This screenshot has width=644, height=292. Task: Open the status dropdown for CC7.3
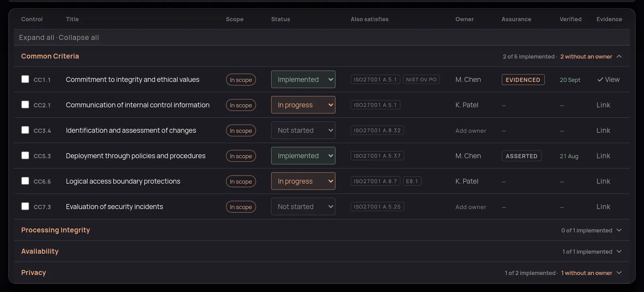(303, 206)
